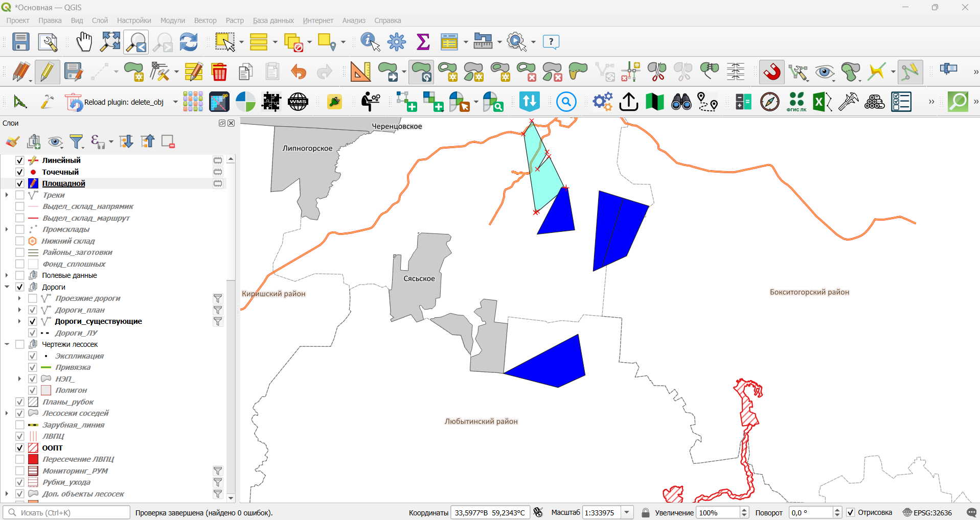Enable the Треки layer checkbox

coord(20,195)
